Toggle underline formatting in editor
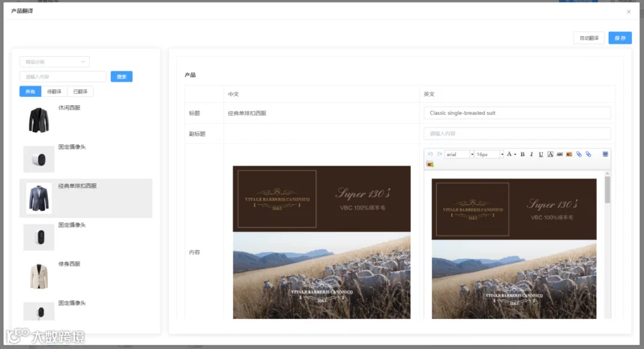Viewport: 644px width, 349px height. (541, 154)
